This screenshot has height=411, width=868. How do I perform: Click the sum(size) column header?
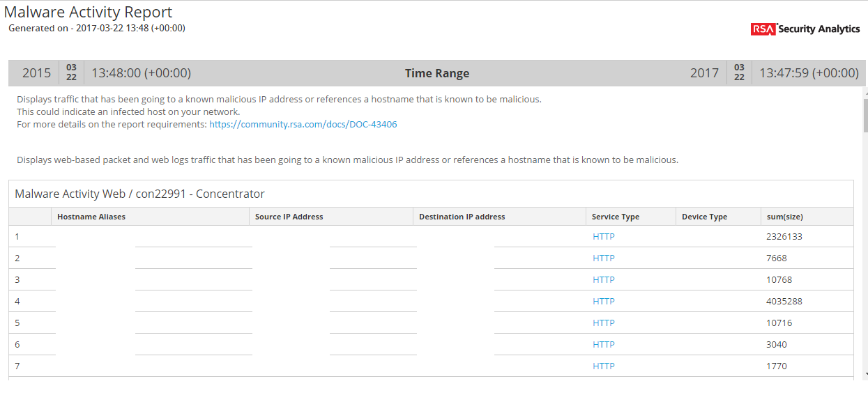pyautogui.click(x=784, y=217)
